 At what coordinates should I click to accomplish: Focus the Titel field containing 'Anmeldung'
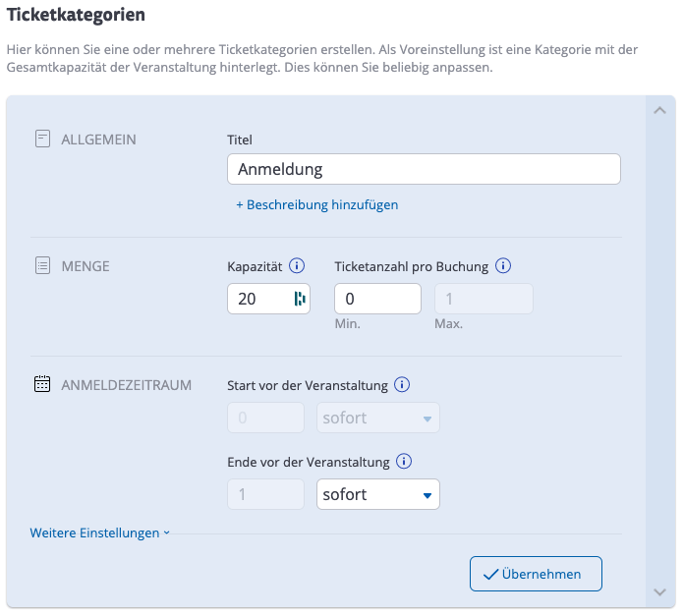[424, 169]
